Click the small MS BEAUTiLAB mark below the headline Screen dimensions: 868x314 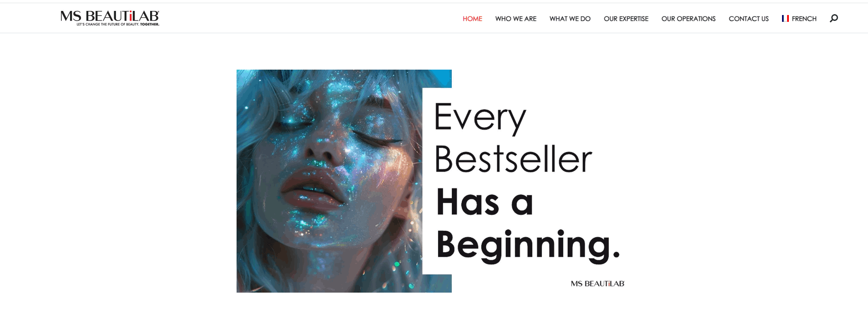[597, 284]
